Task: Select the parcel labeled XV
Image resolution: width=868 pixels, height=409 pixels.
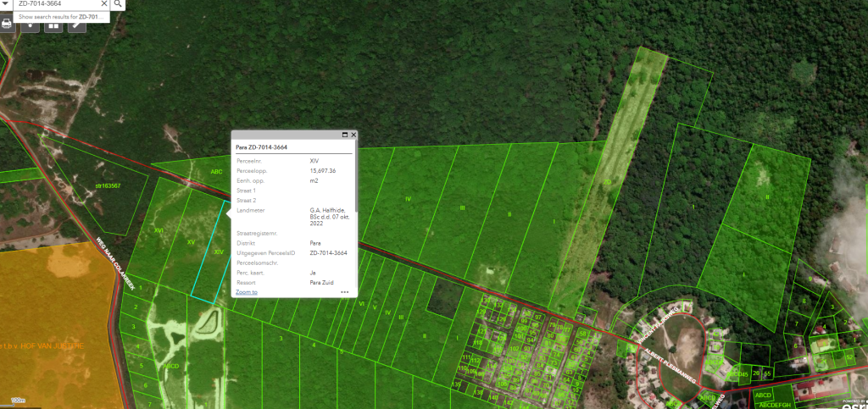Action: 191,242
